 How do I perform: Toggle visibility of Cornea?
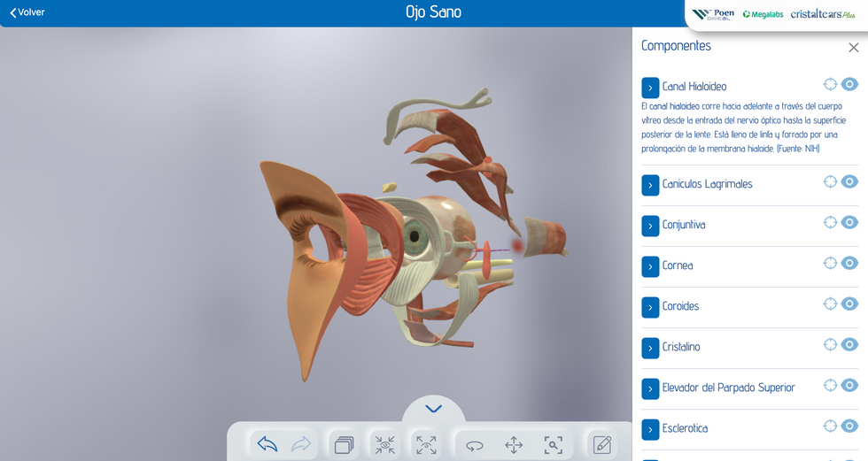[849, 263]
